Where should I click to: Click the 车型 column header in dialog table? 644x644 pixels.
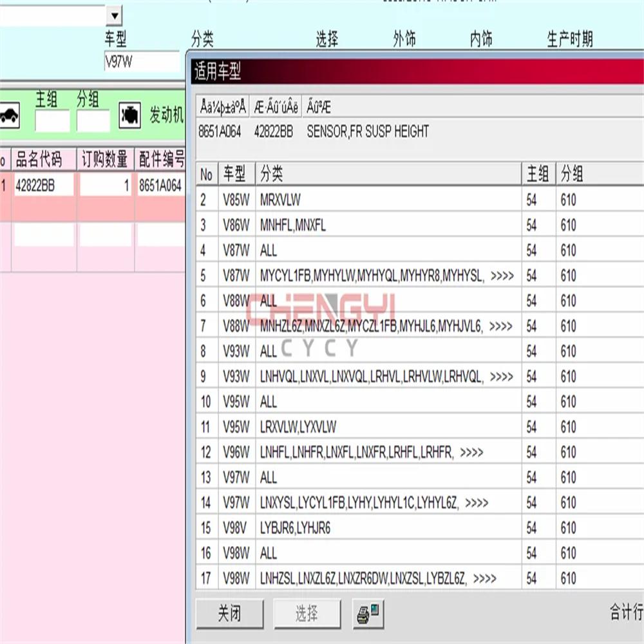(x=236, y=174)
